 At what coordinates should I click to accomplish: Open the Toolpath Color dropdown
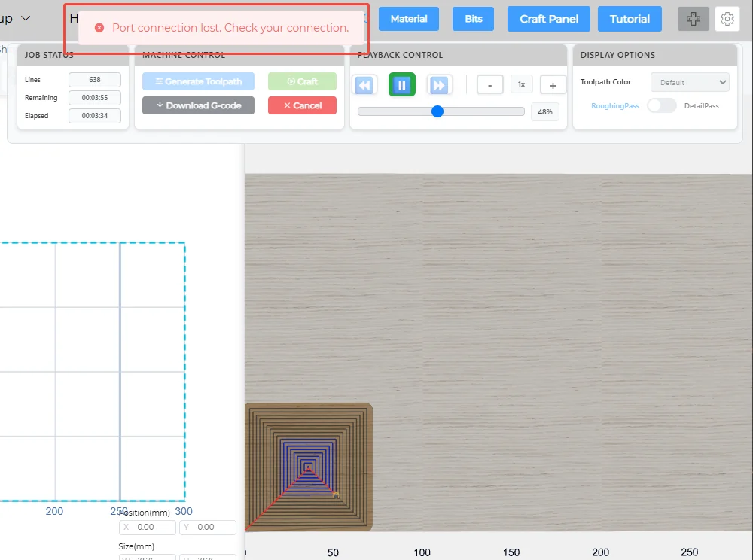click(x=690, y=82)
